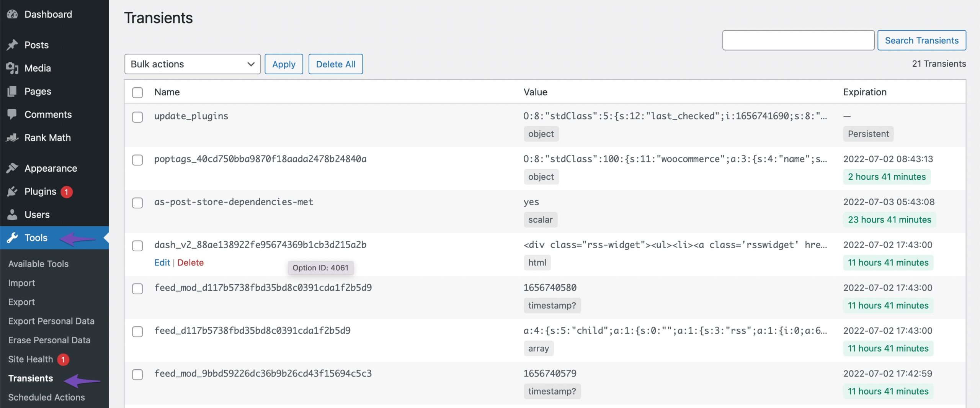Check the dash_v2_88ae138922 row checkbox
Screen dimensions: 980x408
coord(137,246)
